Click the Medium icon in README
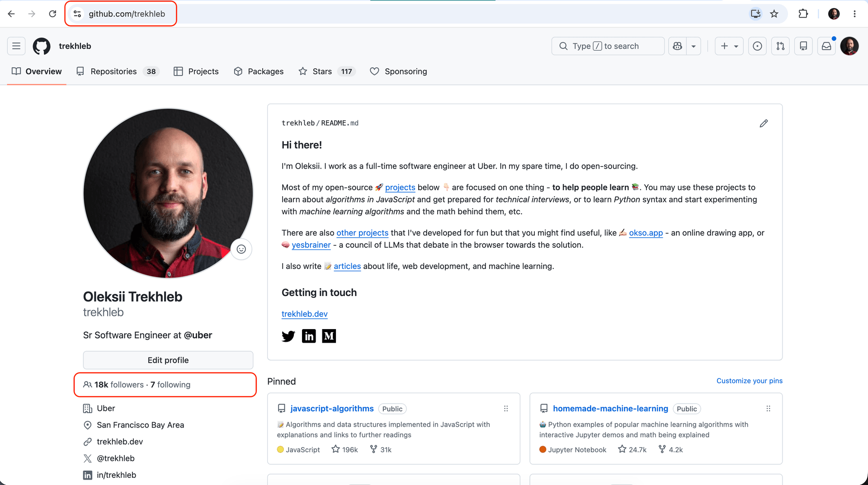Screen dimensions: 868x485 (329, 336)
